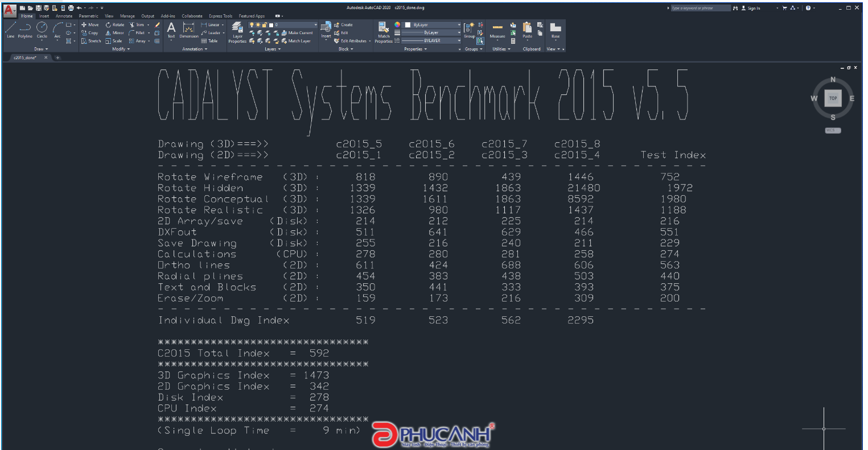This screenshot has width=868, height=450.
Task: Open the Insert block tool
Action: point(326,30)
